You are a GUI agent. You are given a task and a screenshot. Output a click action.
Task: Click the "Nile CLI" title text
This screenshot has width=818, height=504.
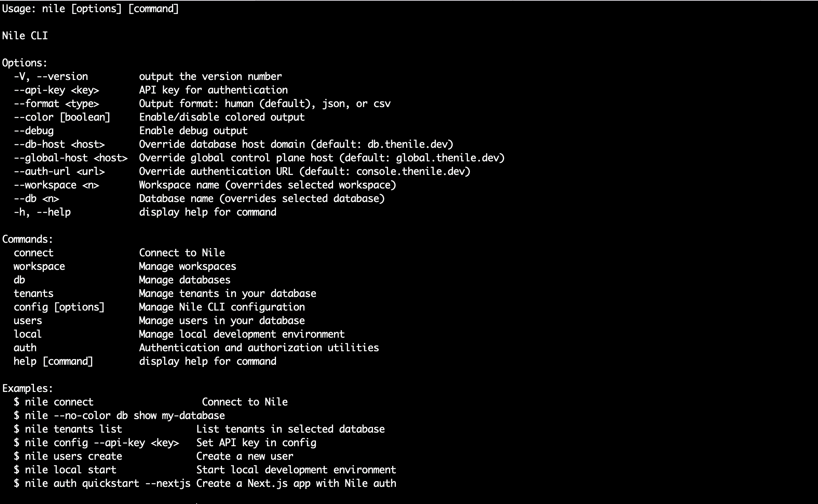(x=25, y=36)
